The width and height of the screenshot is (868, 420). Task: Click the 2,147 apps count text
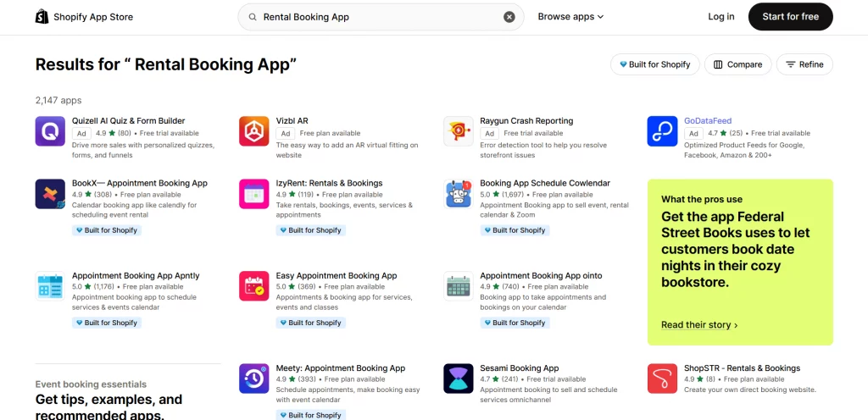tap(58, 101)
